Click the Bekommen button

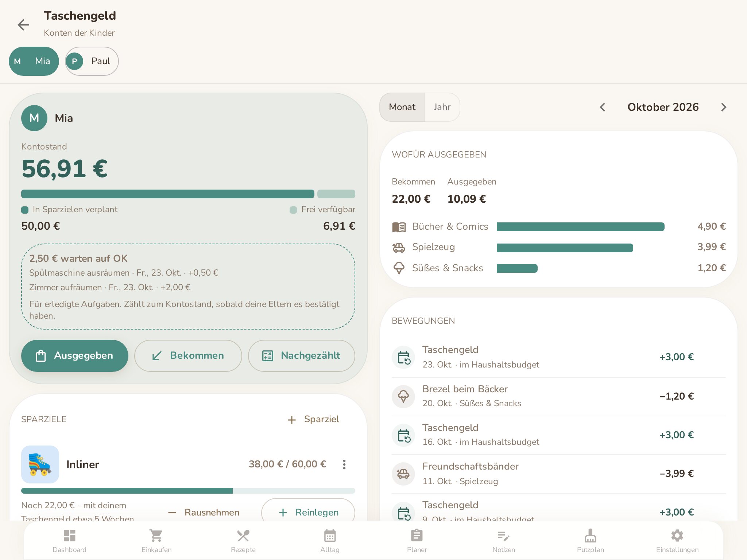188,356
